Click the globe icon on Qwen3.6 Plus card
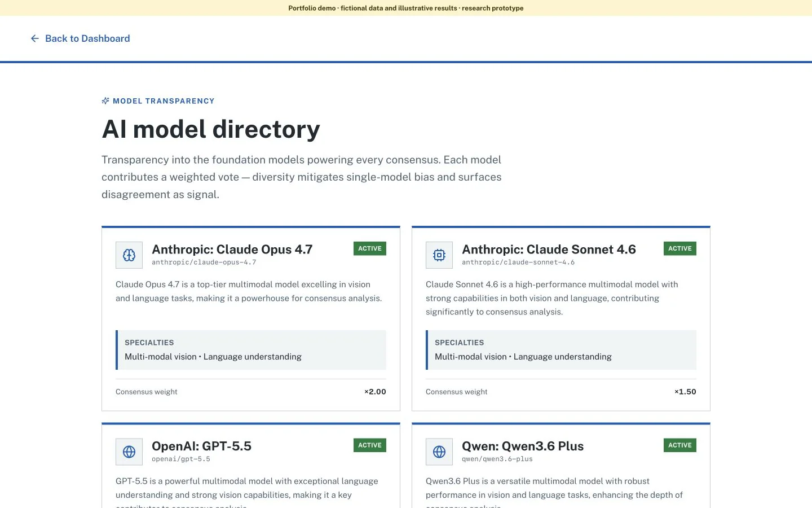This screenshot has height=508, width=812. tap(439, 452)
